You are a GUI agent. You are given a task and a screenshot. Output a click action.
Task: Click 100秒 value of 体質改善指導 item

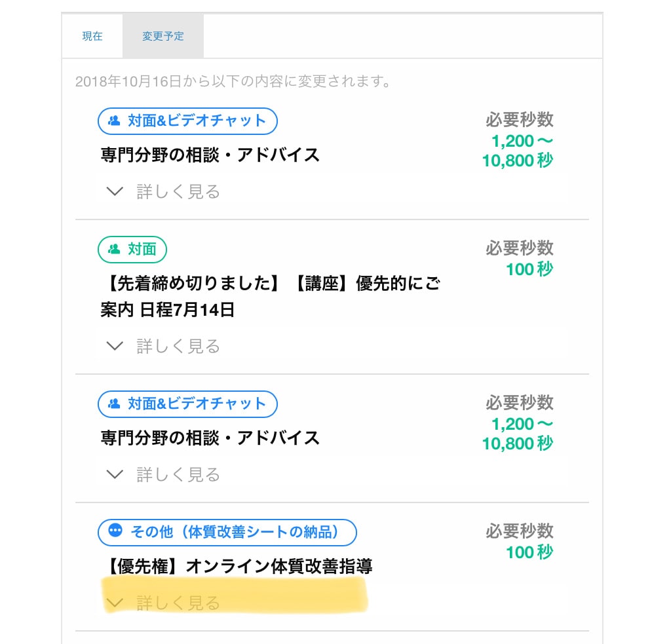point(529,552)
